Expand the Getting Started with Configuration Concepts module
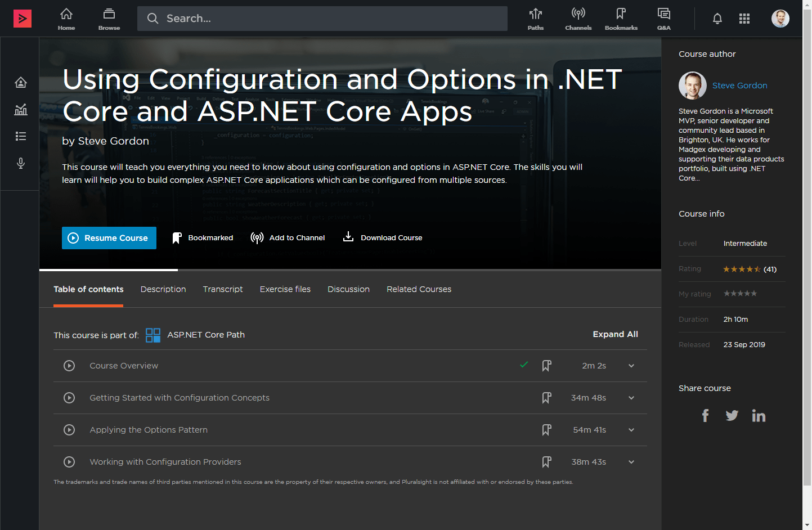812x530 pixels. (x=631, y=398)
